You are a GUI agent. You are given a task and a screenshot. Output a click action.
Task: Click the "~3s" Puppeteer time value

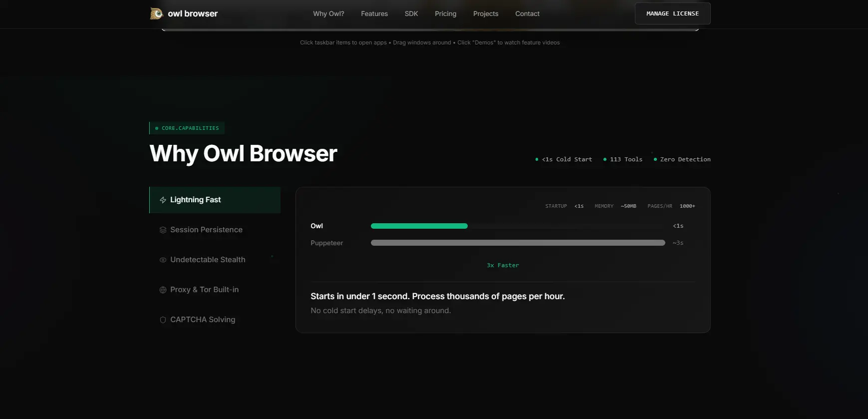tap(678, 243)
